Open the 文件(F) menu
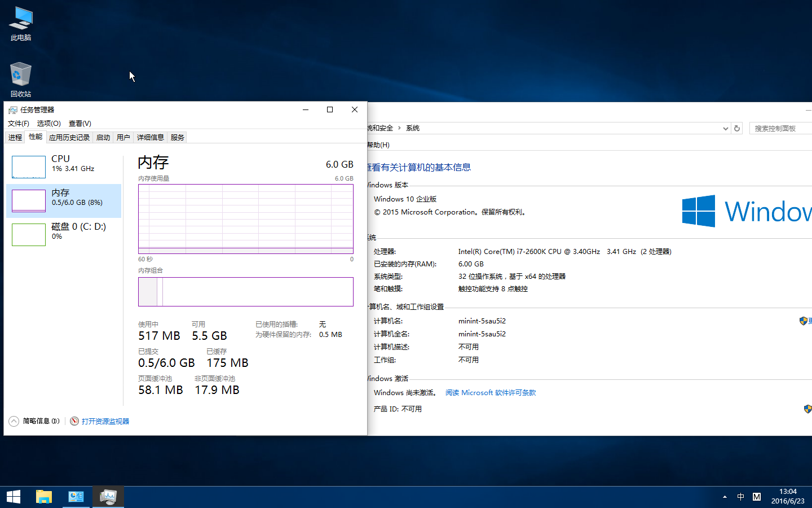 click(19, 124)
